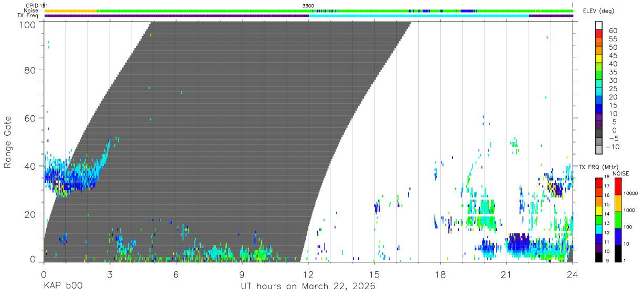
Task: Click the 'Range Gate' y-axis title
Action: tap(8, 142)
